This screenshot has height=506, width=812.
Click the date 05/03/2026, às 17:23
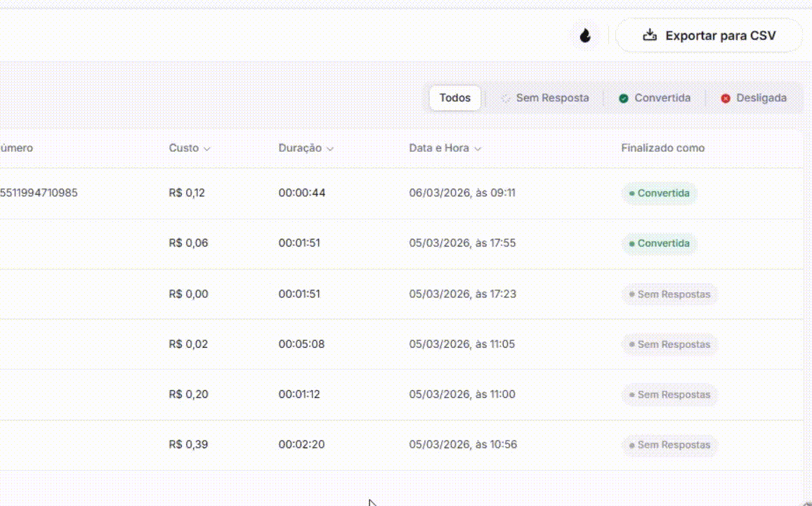(x=462, y=294)
